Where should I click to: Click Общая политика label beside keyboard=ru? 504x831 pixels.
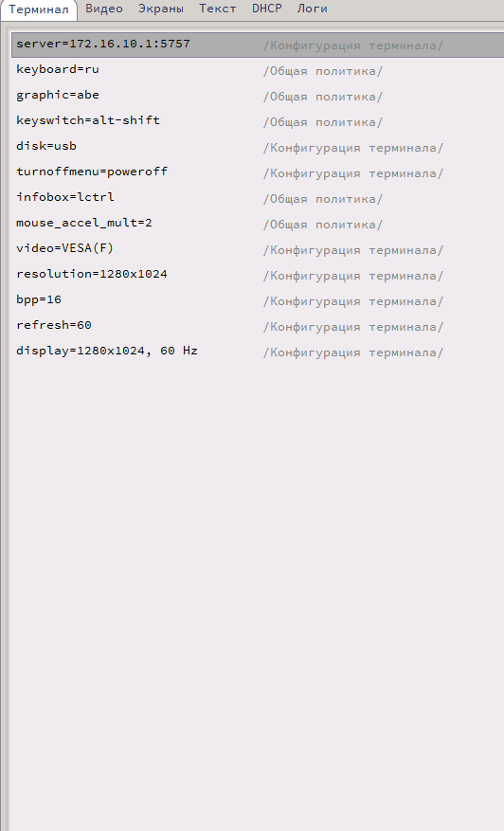coord(323,71)
